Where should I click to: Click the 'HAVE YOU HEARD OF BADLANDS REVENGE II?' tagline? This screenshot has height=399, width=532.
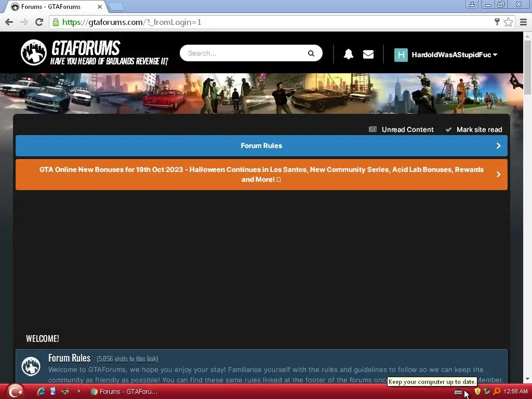(109, 61)
